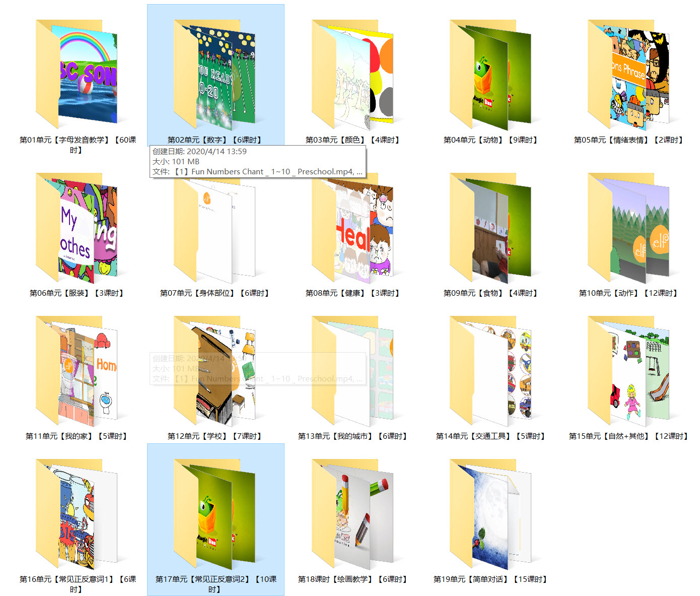Screen dimensions: 700x596
Task: Click the 第08单元 健康 folder icon
Action: 353,228
